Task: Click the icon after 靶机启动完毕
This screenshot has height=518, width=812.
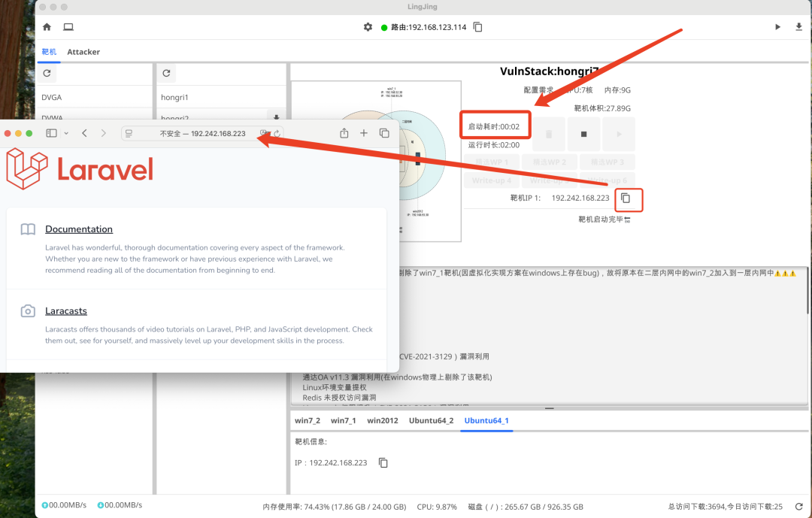Action: 627,220
